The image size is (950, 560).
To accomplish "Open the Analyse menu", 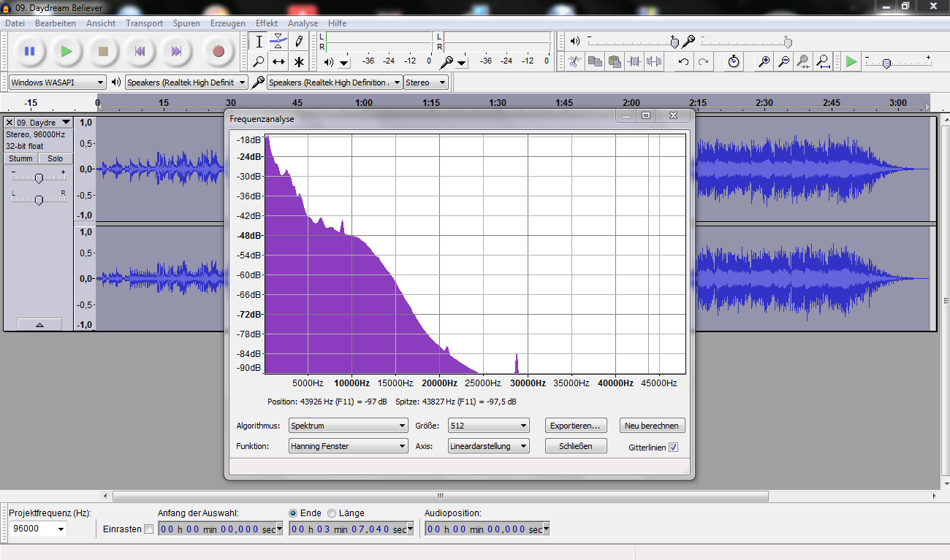I will [x=303, y=23].
